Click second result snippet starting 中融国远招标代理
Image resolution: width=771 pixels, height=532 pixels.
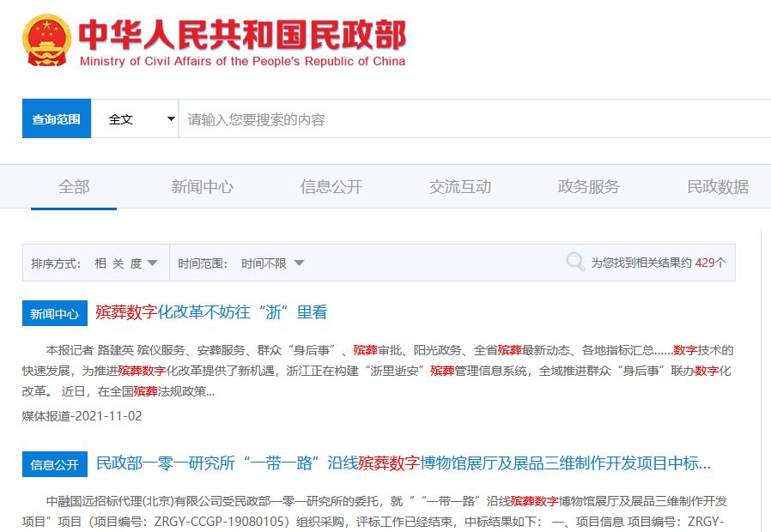pyautogui.click(x=374, y=511)
